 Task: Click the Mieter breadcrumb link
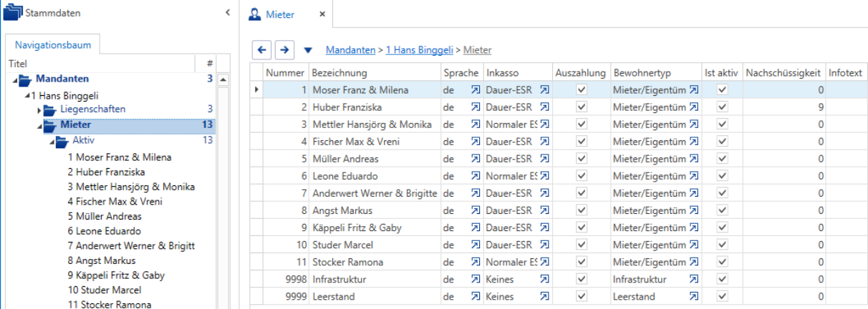pyautogui.click(x=478, y=50)
